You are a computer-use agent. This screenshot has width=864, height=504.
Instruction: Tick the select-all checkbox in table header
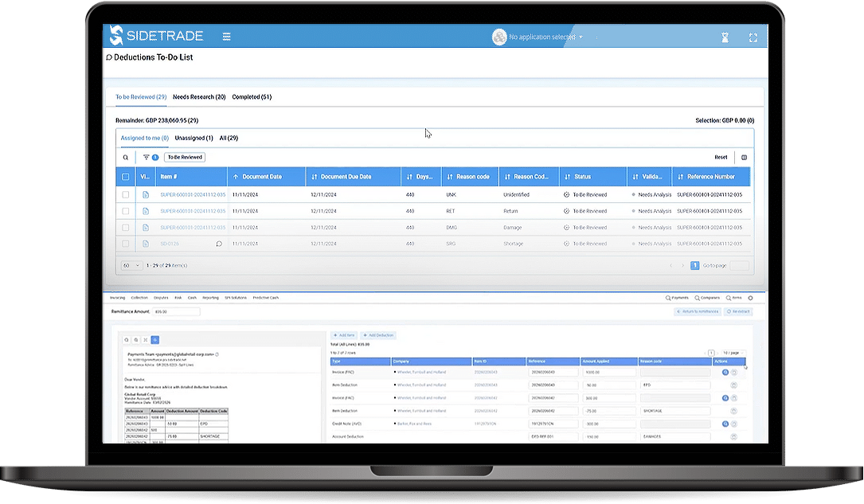[126, 177]
